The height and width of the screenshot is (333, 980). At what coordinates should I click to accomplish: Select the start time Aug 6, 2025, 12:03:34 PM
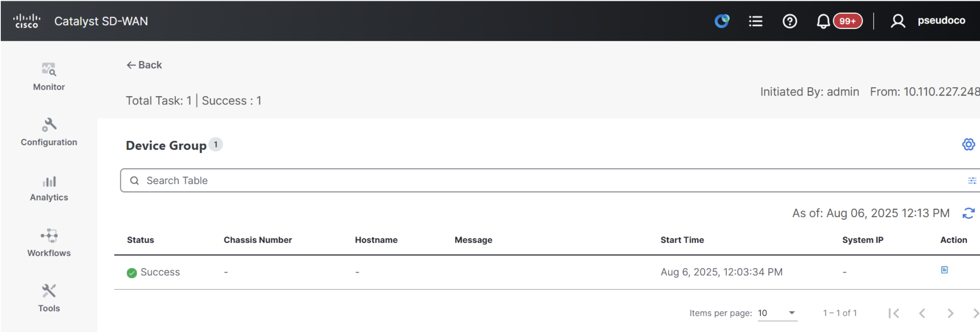(721, 272)
